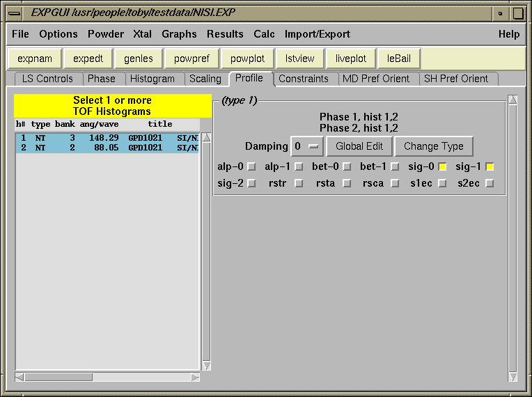Switch to the Scaling tab

[205, 79]
